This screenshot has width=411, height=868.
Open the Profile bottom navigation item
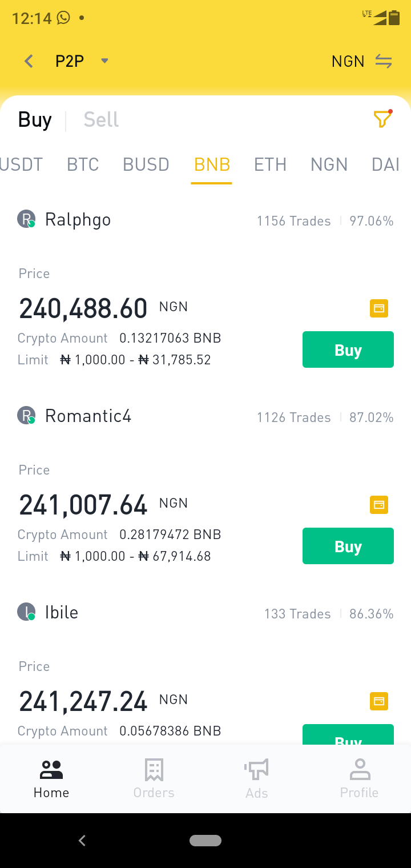click(360, 779)
